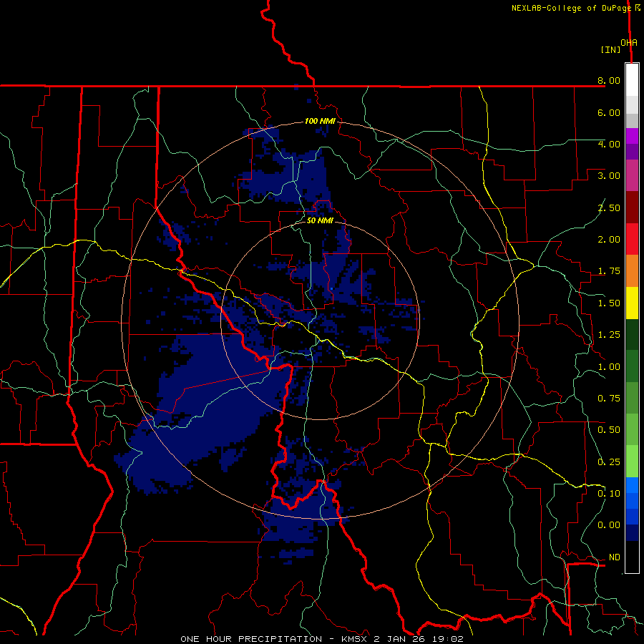Click the 0.00 legend value
Image resolution: width=644 pixels, height=644 pixels.
tap(609, 525)
